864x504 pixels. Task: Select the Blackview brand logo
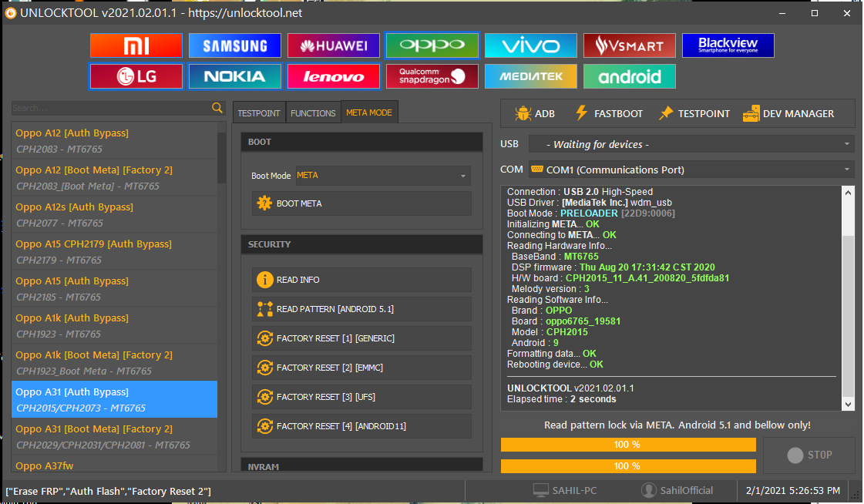[x=728, y=45]
